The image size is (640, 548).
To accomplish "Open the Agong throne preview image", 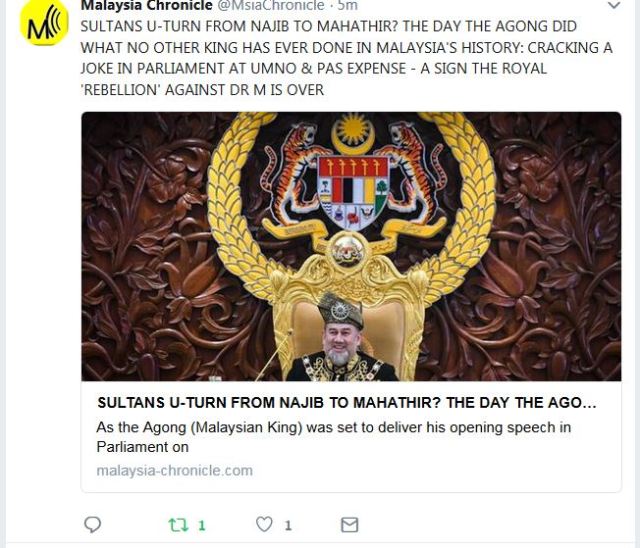I will [351, 246].
